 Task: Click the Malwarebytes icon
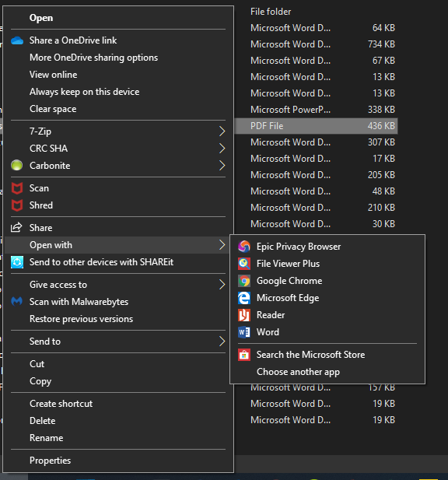coord(17,302)
